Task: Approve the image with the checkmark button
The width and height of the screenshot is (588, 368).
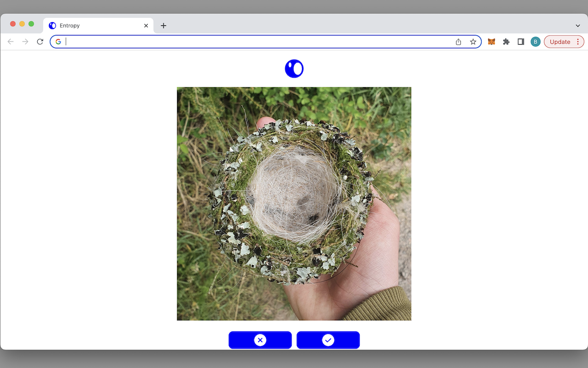Action: 328,340
